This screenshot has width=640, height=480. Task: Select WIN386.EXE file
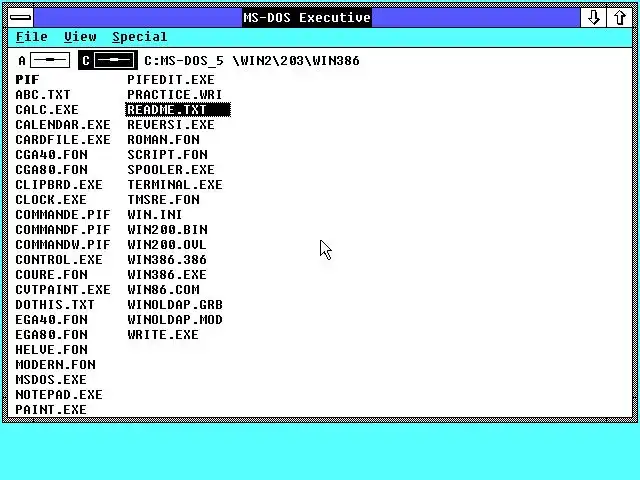pyautogui.click(x=167, y=275)
